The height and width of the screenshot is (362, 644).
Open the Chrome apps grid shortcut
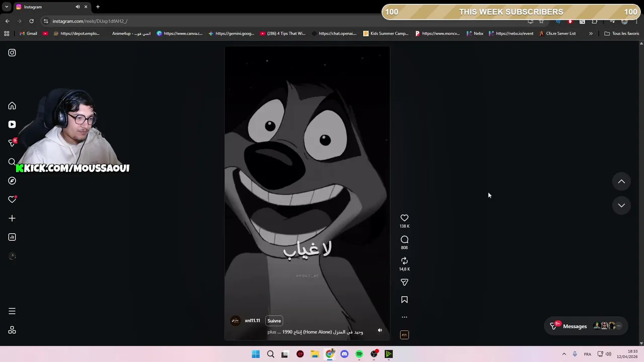7,34
